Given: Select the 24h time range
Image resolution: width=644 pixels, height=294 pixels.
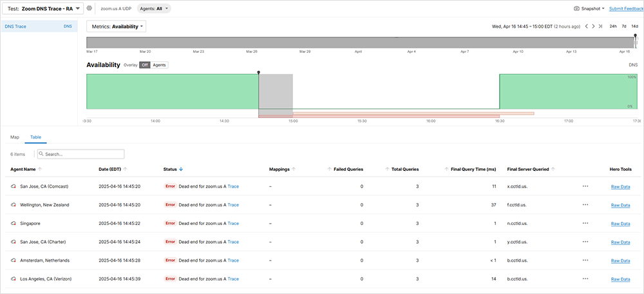Looking at the screenshot, I should tap(613, 26).
